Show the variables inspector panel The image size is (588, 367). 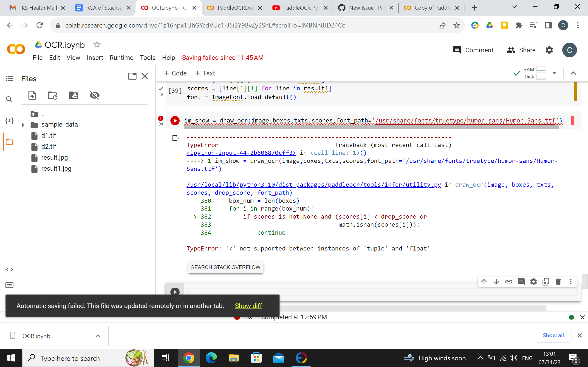coord(9,120)
